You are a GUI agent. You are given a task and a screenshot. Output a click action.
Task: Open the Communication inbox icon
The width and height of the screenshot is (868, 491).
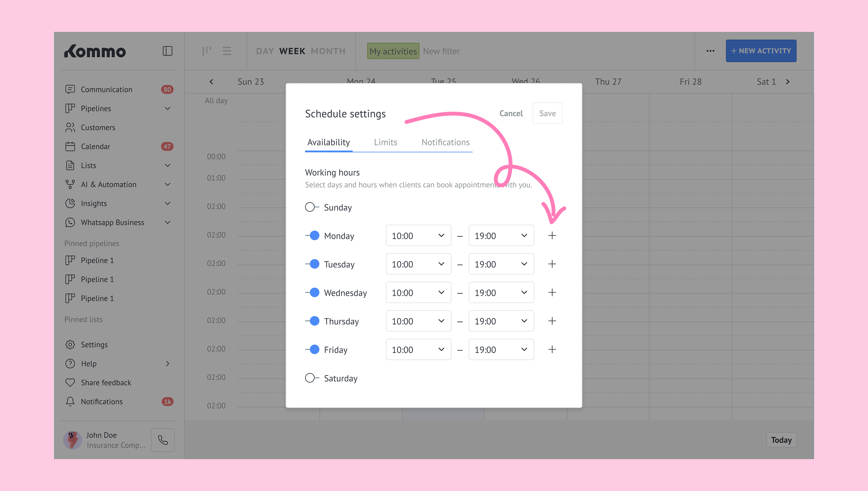pos(70,89)
